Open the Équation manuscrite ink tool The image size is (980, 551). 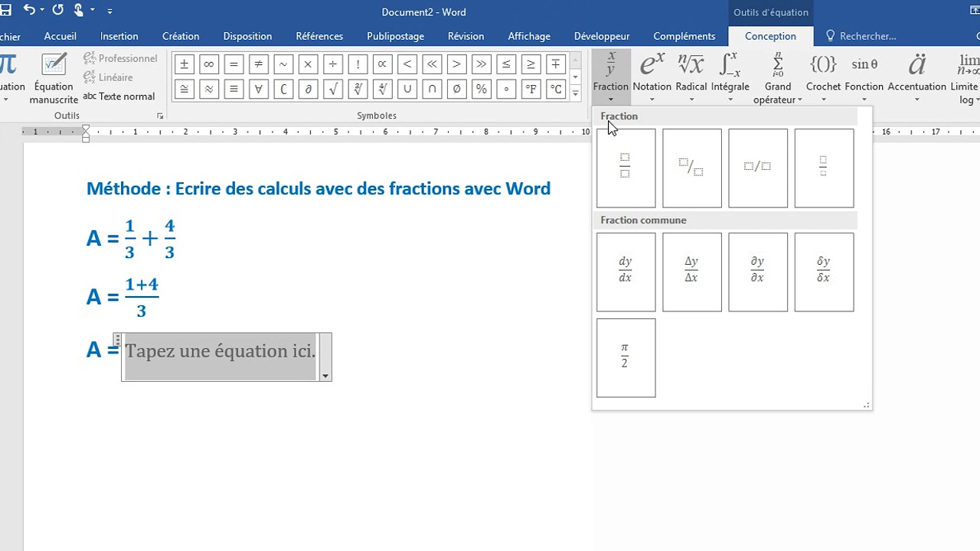pos(54,78)
